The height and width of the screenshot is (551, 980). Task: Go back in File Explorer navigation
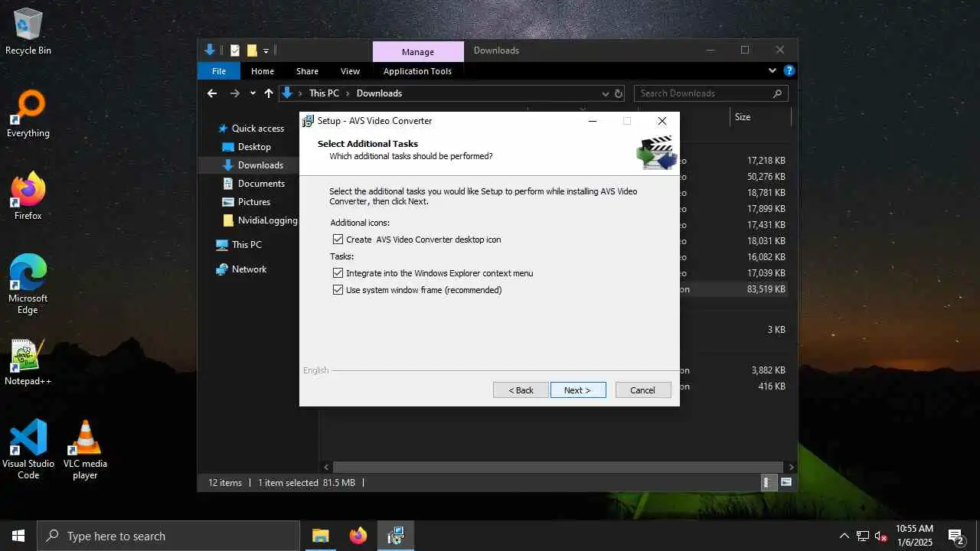coord(212,93)
